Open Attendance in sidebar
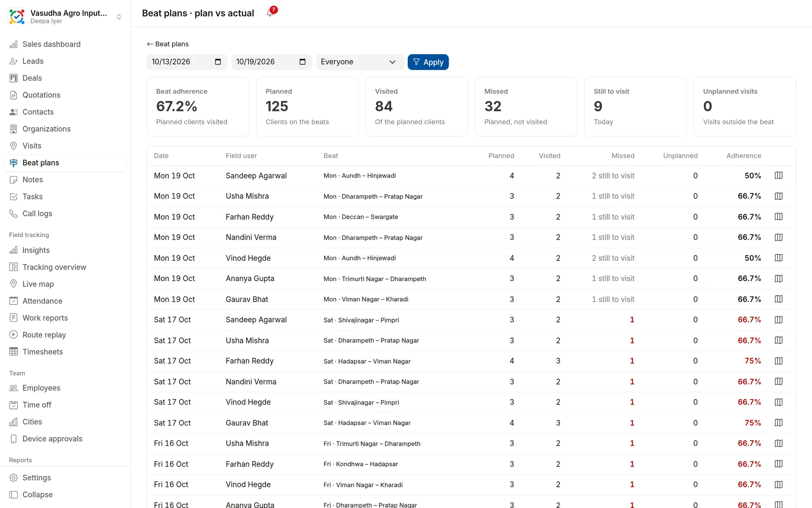 tap(65, 301)
